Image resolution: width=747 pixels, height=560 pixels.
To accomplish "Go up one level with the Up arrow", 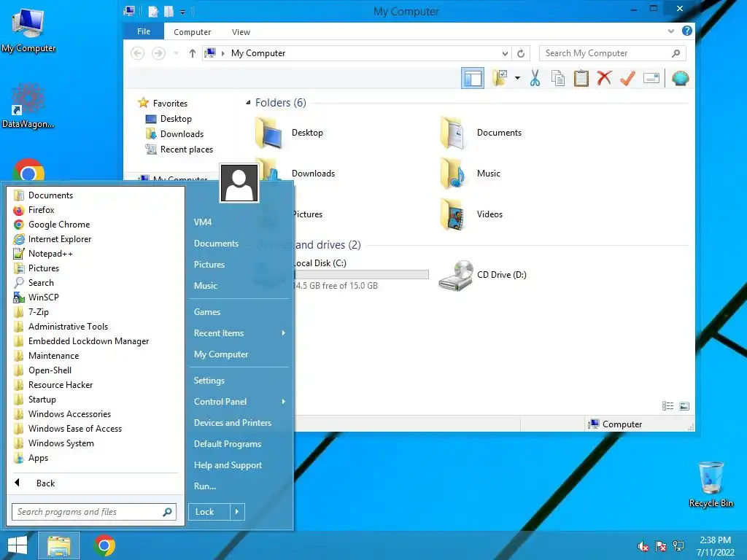I will pos(192,53).
